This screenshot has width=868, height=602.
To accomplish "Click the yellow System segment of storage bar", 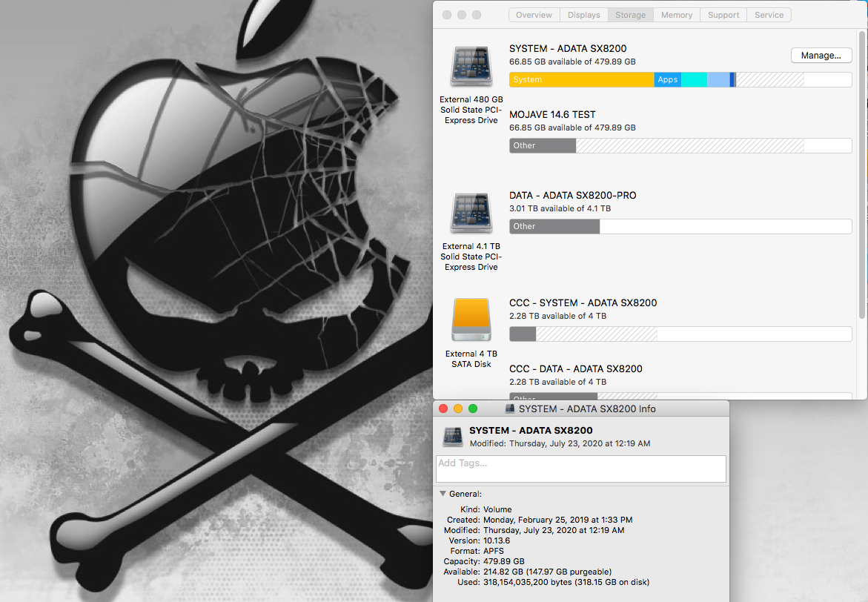I will [581, 80].
